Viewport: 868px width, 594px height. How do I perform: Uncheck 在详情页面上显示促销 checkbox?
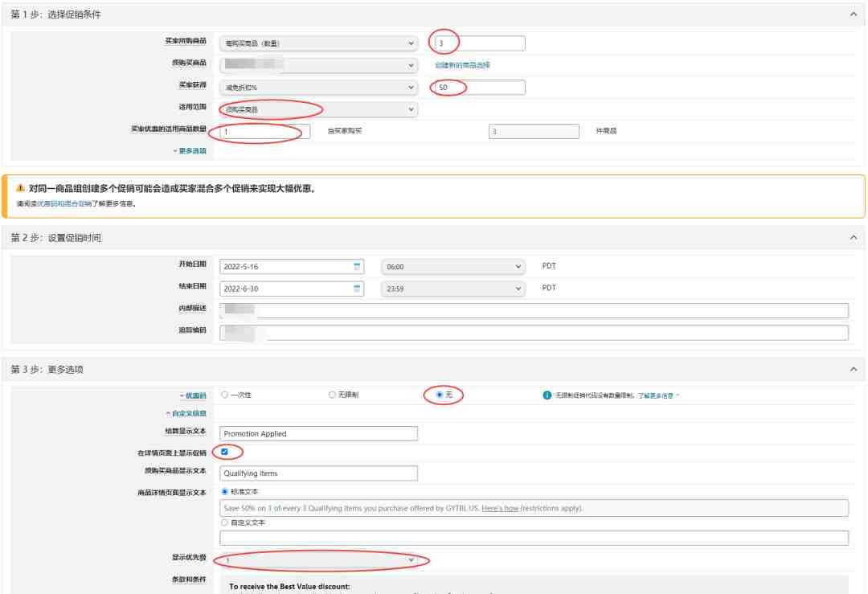[225, 452]
